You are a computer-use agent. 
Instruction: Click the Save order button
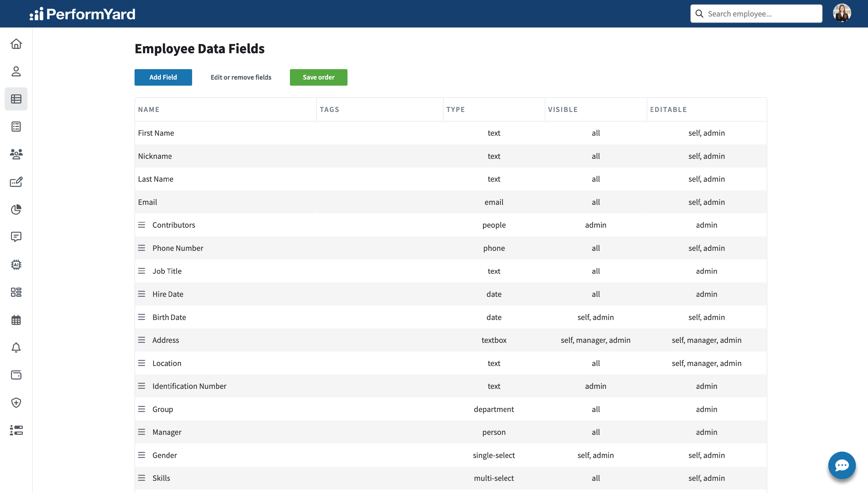[318, 77]
